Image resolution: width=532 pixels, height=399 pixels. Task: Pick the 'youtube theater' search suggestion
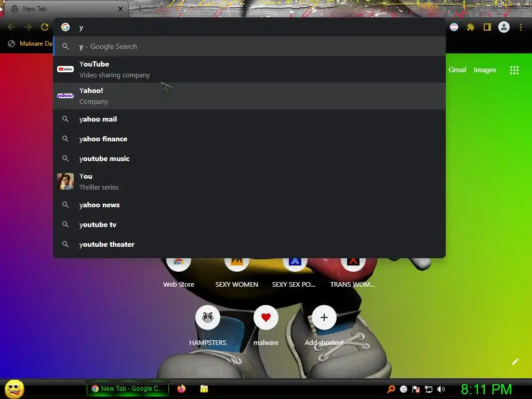tap(249, 244)
